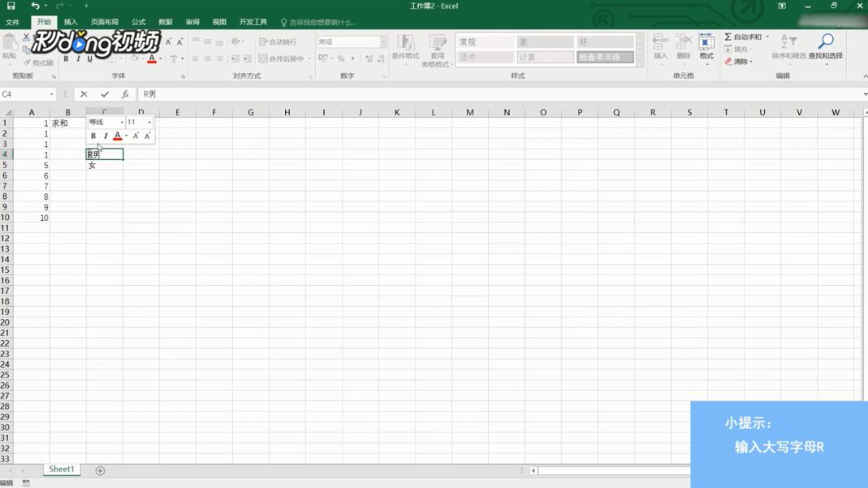The width and height of the screenshot is (868, 488).
Task: Confirm entry with the checkmark icon
Action: 105,94
